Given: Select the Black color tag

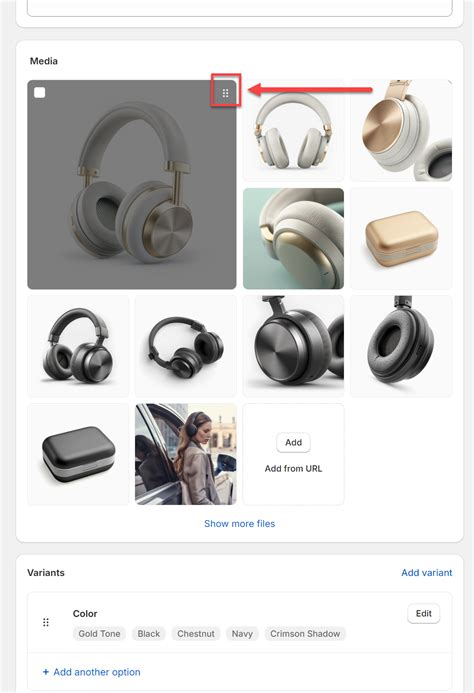Looking at the screenshot, I should point(149,634).
